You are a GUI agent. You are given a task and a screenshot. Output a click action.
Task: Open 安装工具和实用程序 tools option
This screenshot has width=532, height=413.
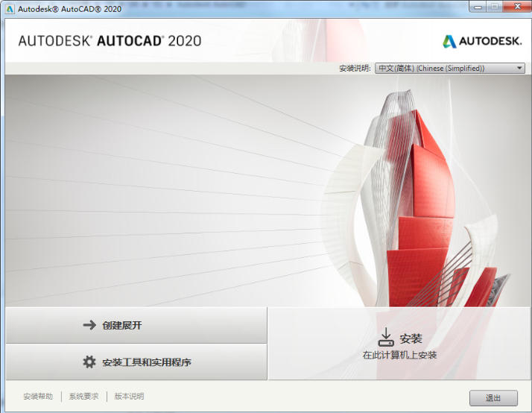point(136,362)
